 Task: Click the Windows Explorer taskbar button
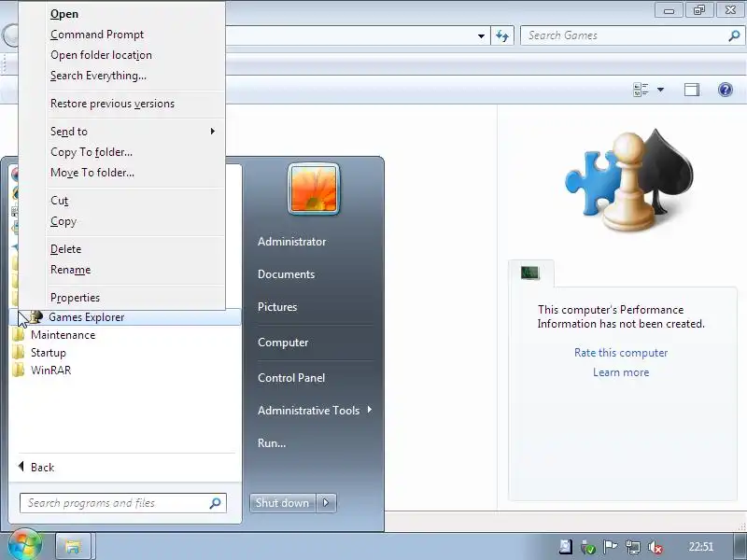pos(73,546)
